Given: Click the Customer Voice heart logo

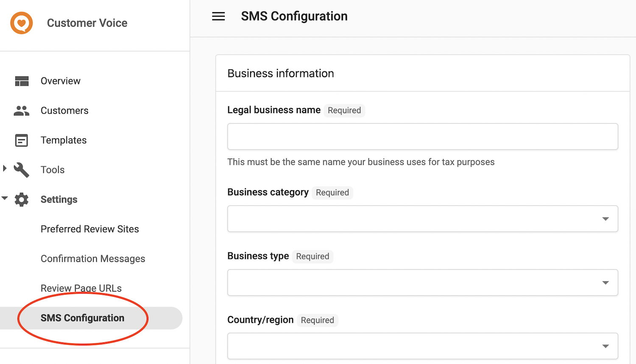Looking at the screenshot, I should (22, 23).
